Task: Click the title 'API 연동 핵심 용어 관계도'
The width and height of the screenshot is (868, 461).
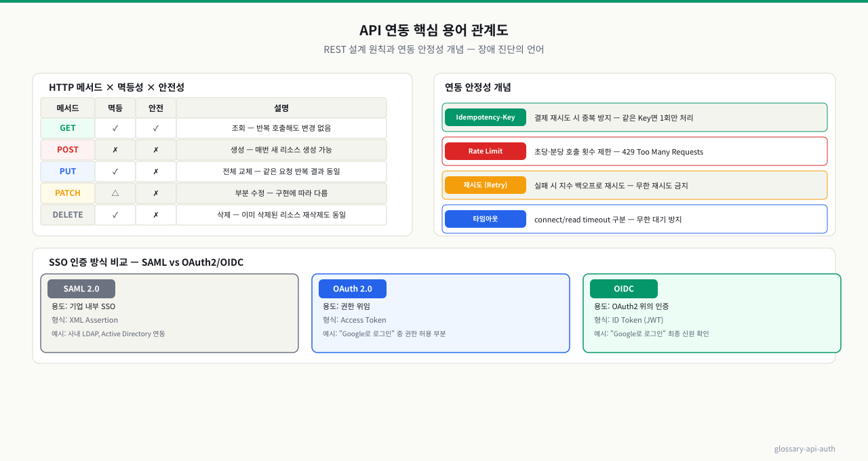Action: (434, 31)
